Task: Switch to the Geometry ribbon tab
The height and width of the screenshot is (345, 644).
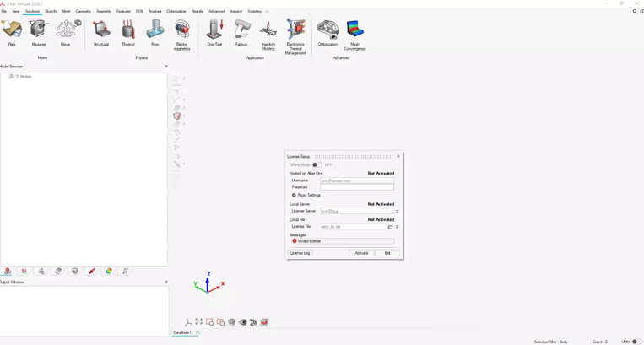Action: (x=84, y=12)
